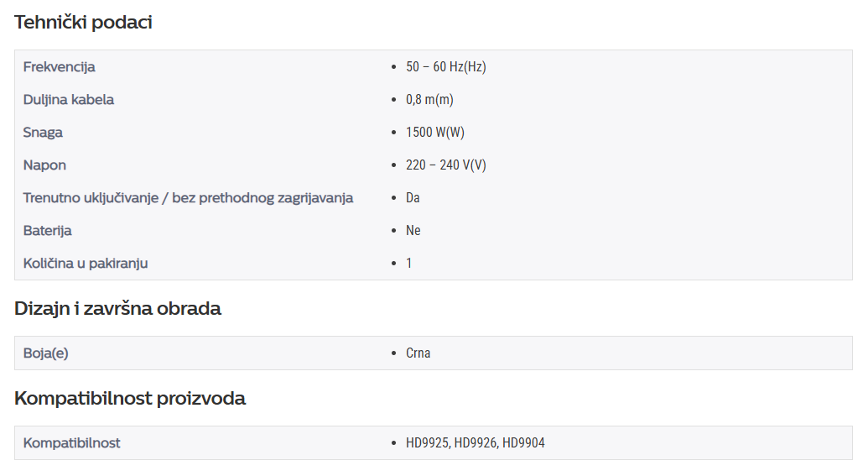Select the Napon label

click(x=44, y=165)
